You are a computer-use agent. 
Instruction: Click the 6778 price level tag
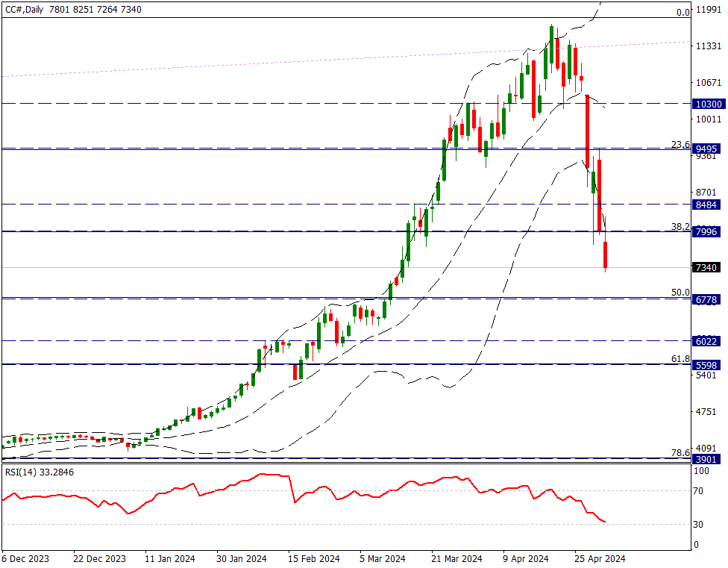705,299
